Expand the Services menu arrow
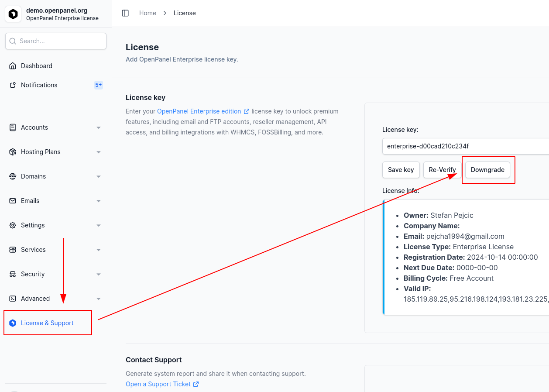 pos(99,250)
